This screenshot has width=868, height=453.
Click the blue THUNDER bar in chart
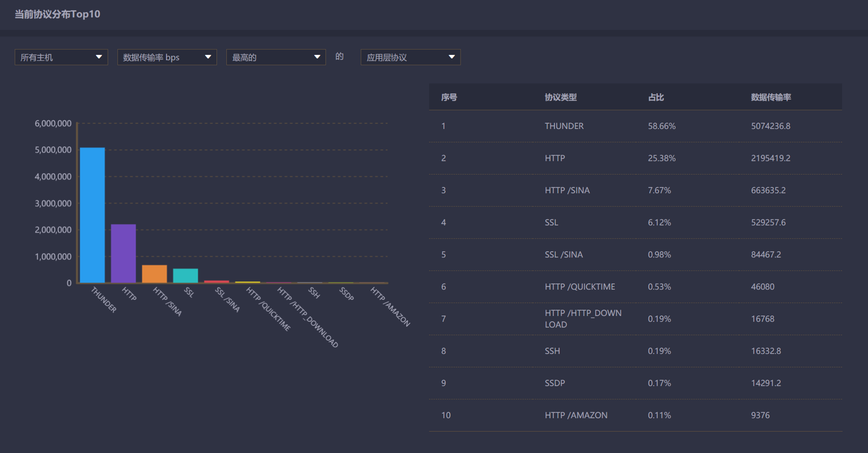click(x=93, y=215)
